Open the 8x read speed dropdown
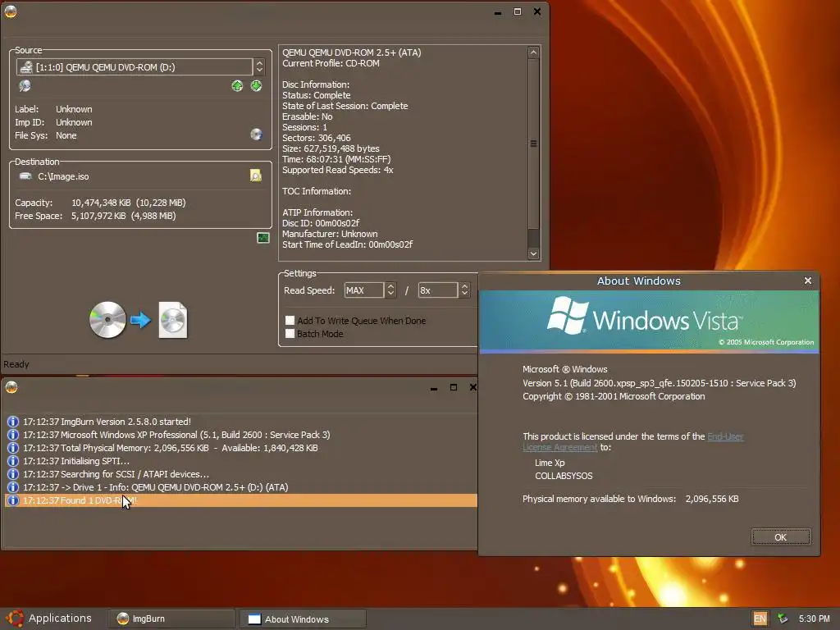Image resolution: width=840 pixels, height=630 pixels. coord(464,290)
